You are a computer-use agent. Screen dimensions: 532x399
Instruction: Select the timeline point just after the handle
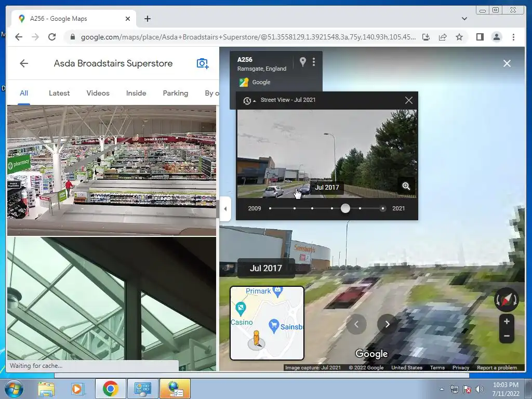pos(360,208)
